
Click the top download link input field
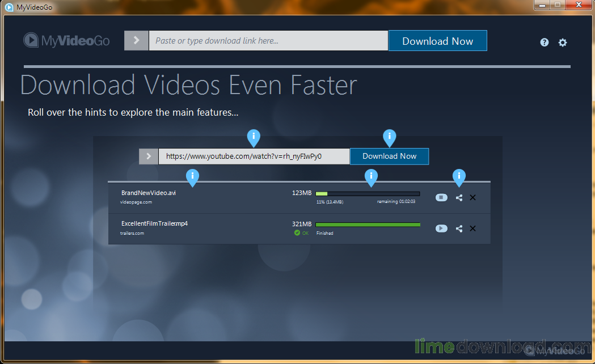[x=268, y=40]
